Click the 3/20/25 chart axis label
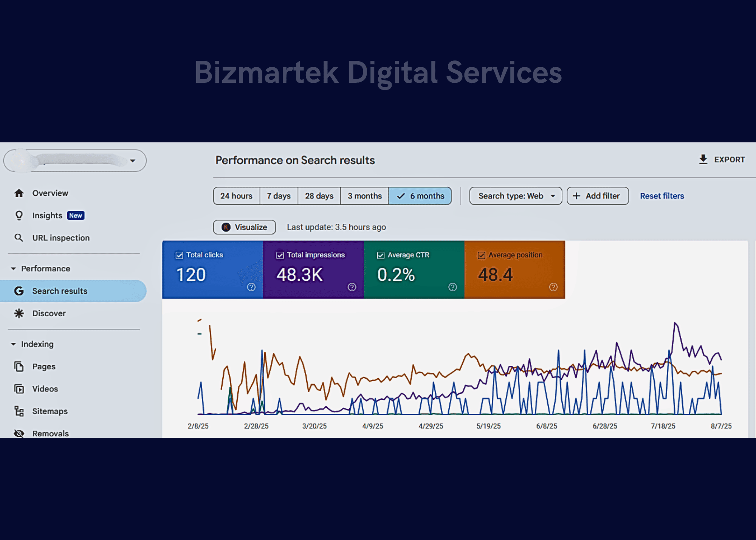This screenshot has height=540, width=756. [x=314, y=426]
